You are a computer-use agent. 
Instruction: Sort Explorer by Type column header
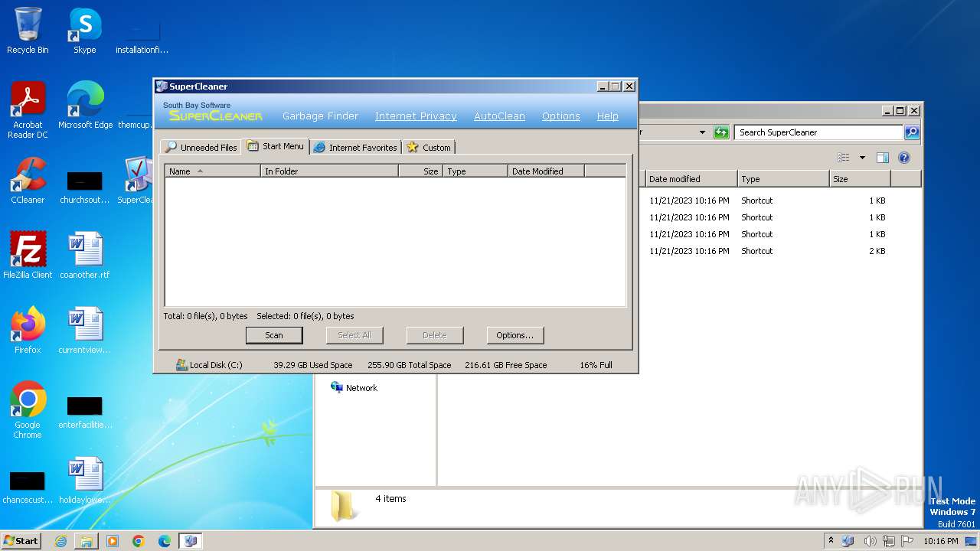[784, 179]
